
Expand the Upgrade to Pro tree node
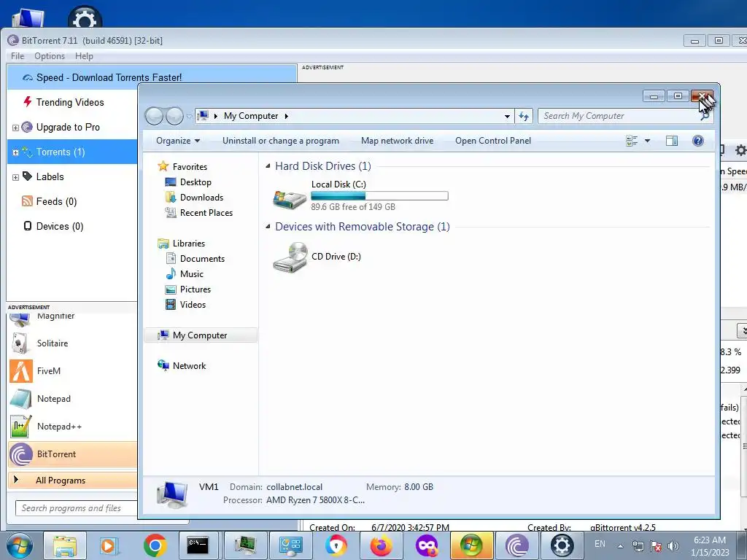pyautogui.click(x=15, y=128)
